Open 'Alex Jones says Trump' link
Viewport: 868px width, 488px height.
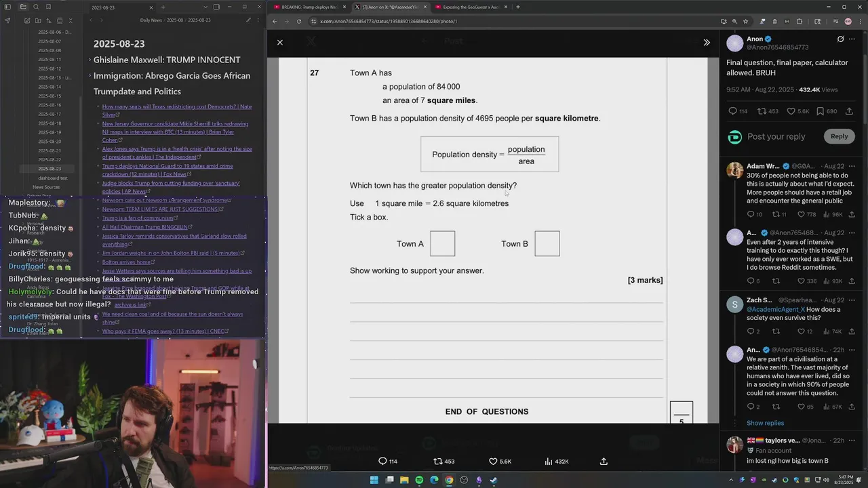177,152
